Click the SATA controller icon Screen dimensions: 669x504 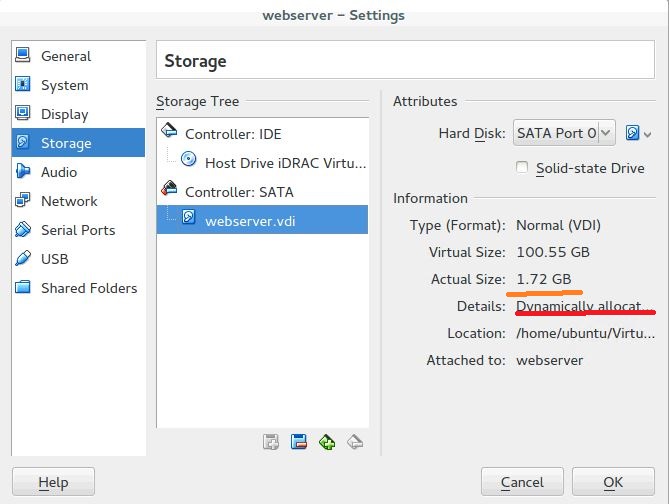(x=169, y=188)
